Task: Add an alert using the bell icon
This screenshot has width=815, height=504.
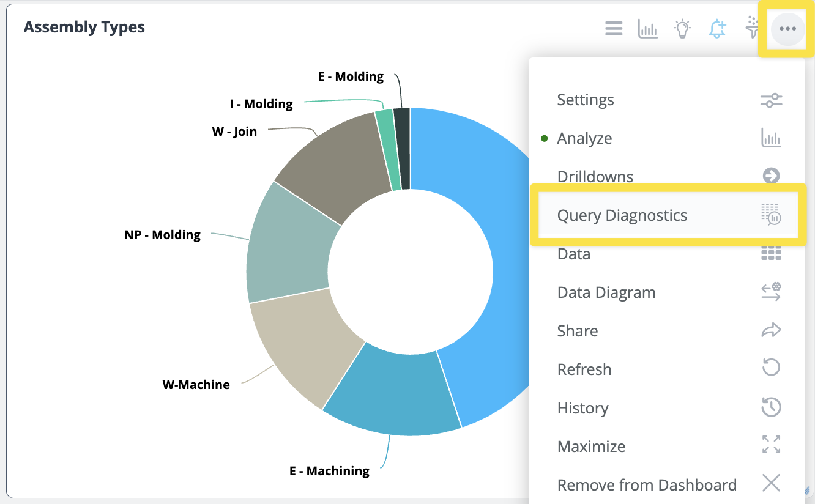Action: coord(718,28)
